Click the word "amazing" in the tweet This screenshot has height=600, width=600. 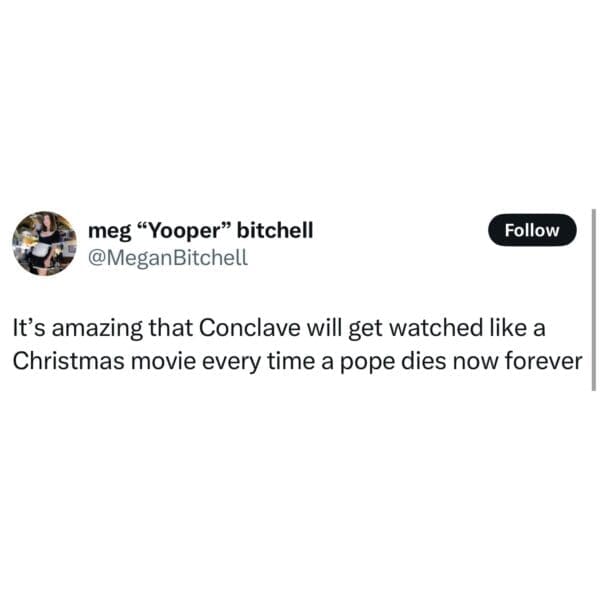pos(97,329)
